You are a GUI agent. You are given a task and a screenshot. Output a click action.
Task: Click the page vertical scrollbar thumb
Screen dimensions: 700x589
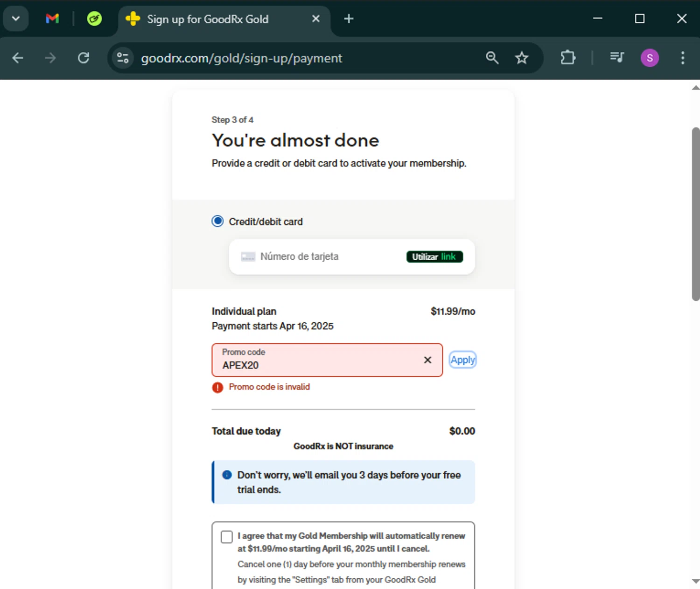696,214
